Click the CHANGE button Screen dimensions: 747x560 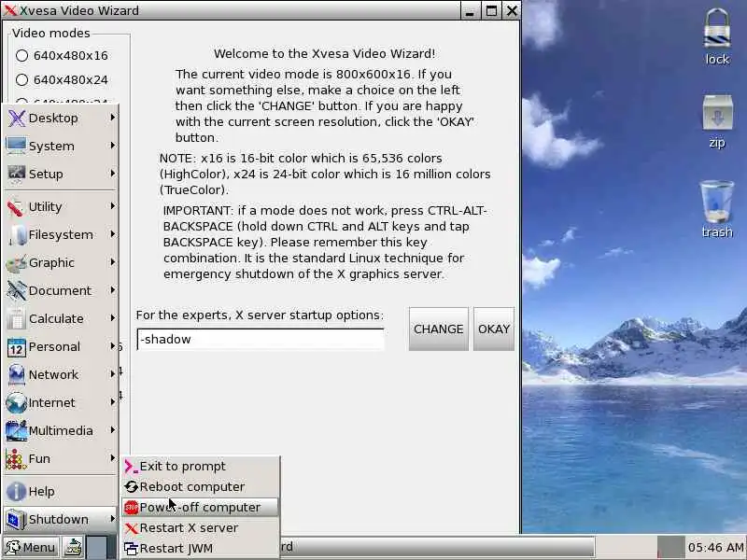tap(438, 329)
